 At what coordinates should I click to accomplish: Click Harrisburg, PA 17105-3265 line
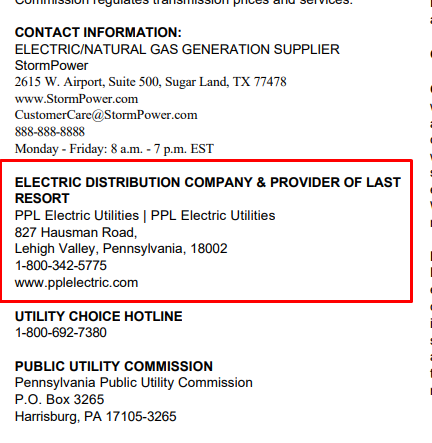tap(96, 417)
